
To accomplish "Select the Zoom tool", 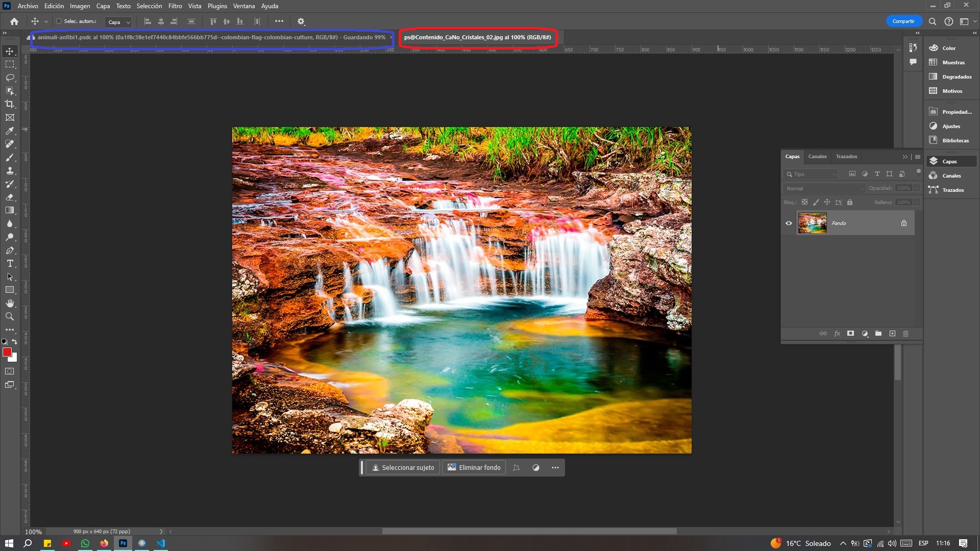I will pyautogui.click(x=9, y=316).
